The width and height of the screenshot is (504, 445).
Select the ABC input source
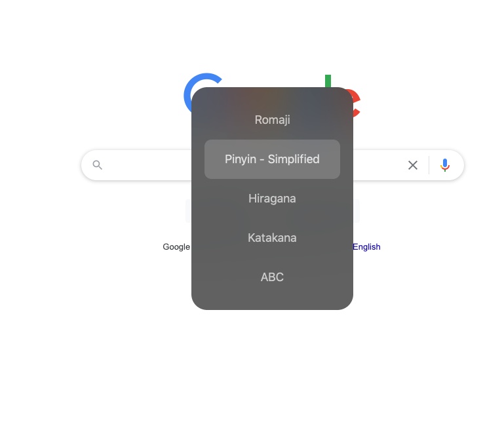point(272,277)
